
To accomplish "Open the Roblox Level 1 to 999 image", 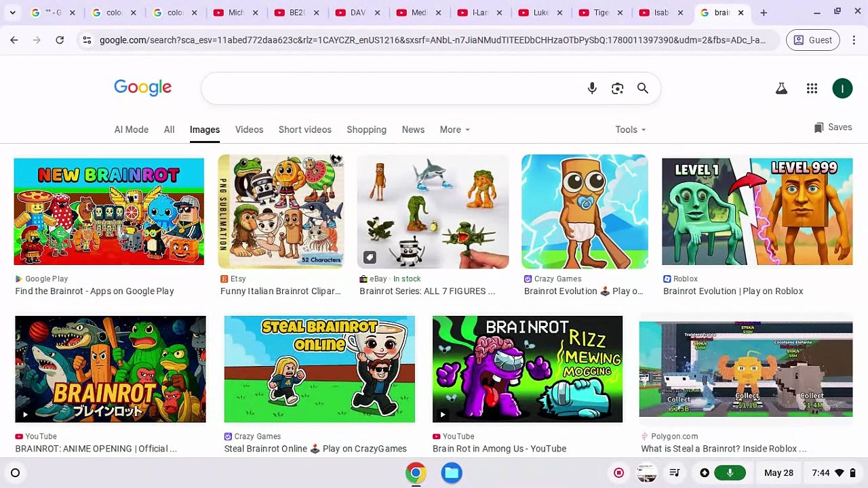I will tap(757, 211).
